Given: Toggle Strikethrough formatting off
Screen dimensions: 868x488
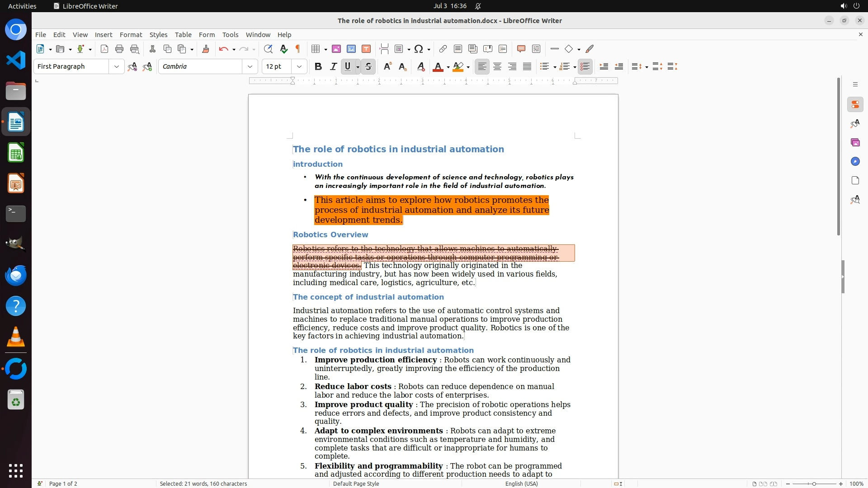Looking at the screenshot, I should 368,67.
